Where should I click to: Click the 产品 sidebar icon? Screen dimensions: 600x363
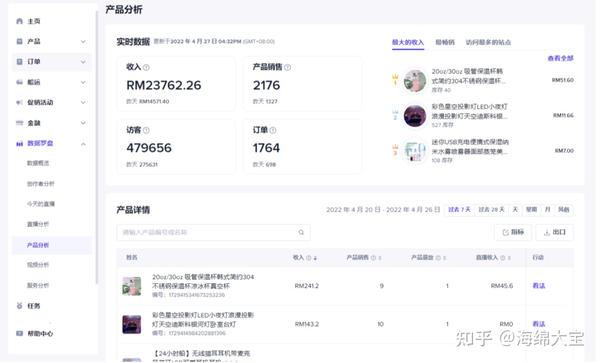[x=20, y=41]
